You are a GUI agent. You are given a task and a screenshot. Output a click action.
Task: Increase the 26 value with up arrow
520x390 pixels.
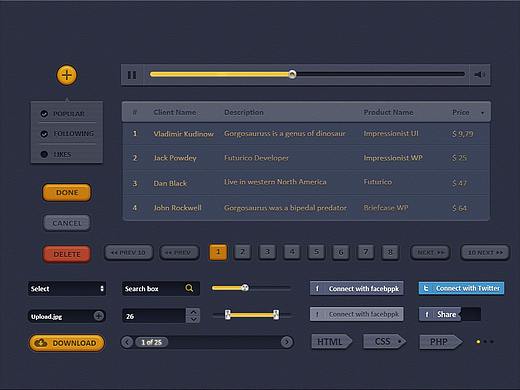point(193,312)
